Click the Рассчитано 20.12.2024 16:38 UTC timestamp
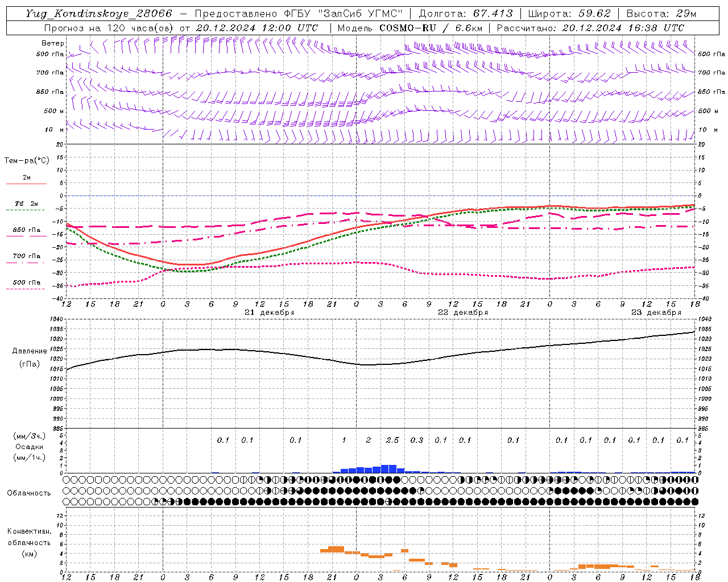The height and width of the screenshot is (582, 728). click(590, 28)
